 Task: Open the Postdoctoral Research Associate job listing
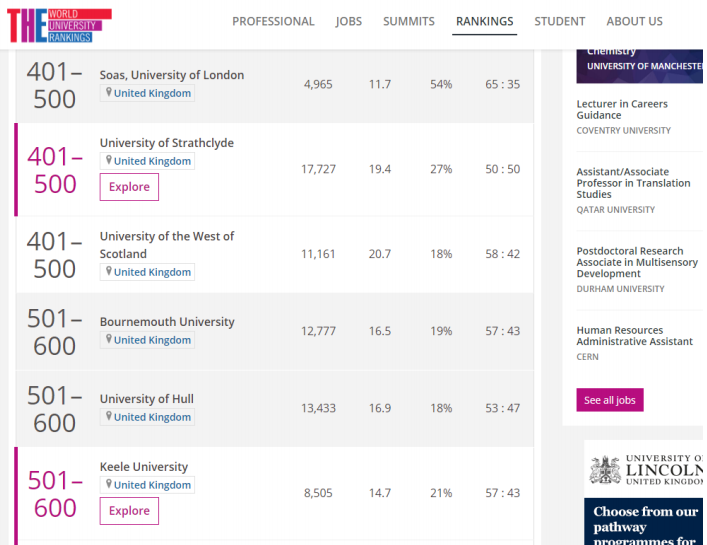630,262
